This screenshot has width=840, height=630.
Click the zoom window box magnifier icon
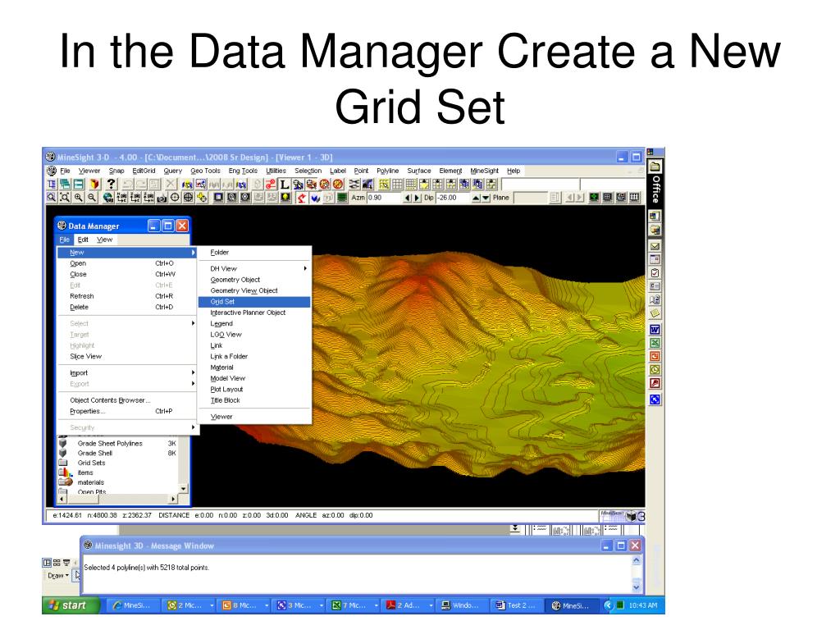coord(51,198)
